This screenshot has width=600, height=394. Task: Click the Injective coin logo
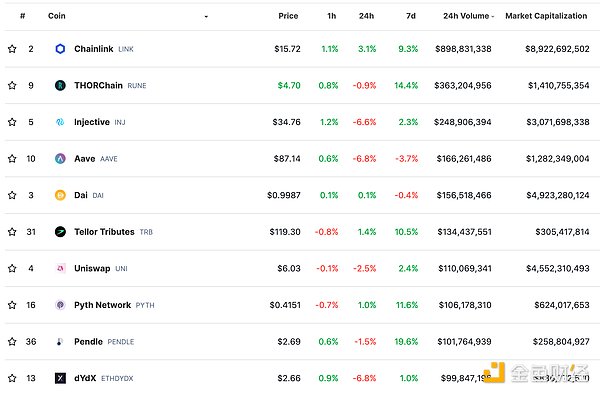tap(60, 122)
